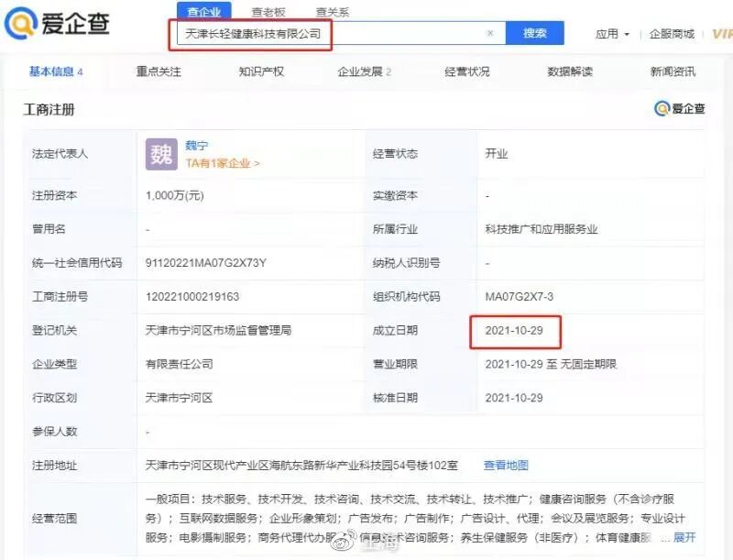Click the TA有1家企业 link
The width and height of the screenshot is (733, 560).
(222, 163)
